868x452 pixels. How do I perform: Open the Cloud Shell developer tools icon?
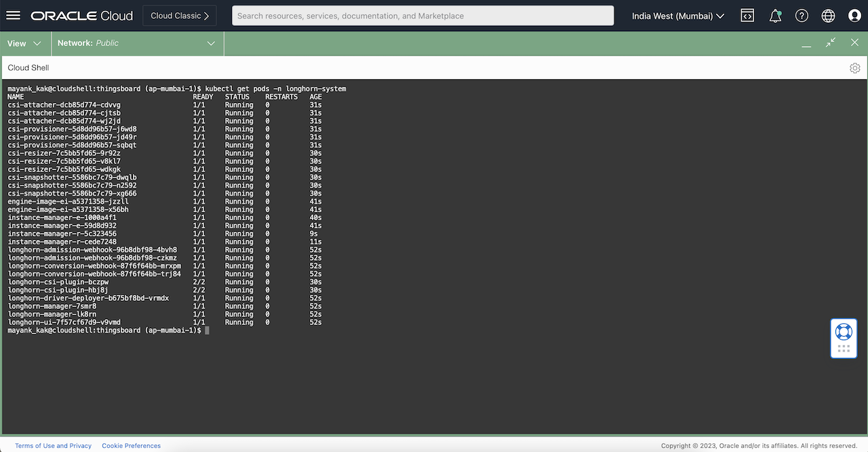[x=747, y=16]
